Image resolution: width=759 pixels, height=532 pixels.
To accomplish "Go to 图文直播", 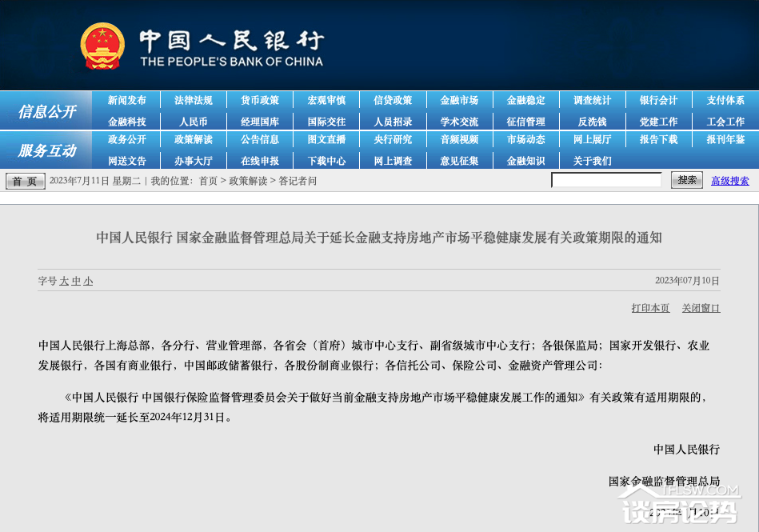I will pos(326,139).
